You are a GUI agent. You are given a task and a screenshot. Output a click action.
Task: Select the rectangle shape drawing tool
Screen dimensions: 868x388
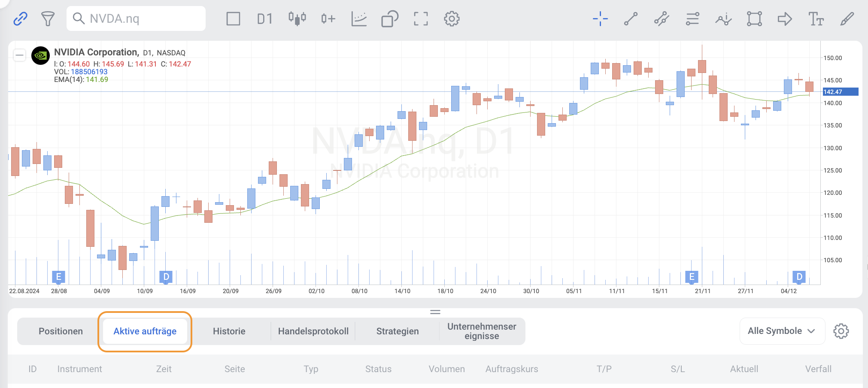click(x=754, y=19)
